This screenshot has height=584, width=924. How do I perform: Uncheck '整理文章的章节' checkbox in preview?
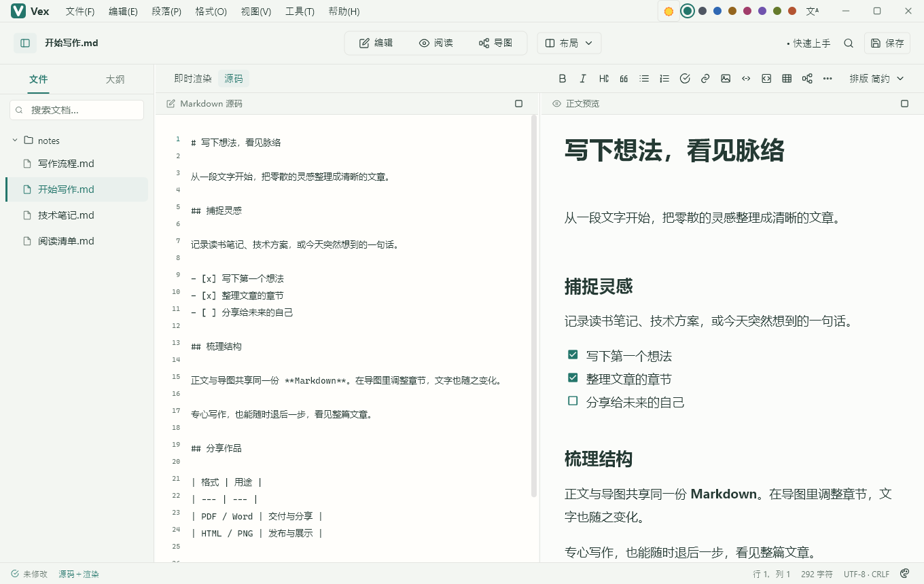[573, 378]
